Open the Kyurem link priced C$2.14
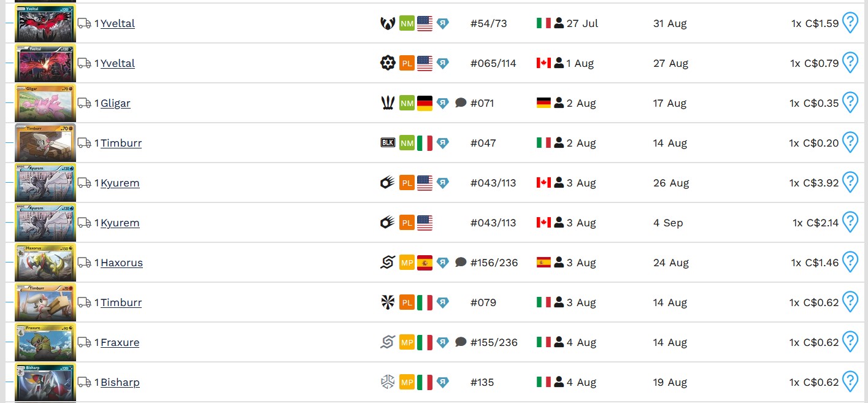This screenshot has height=403, width=868. 120,223
